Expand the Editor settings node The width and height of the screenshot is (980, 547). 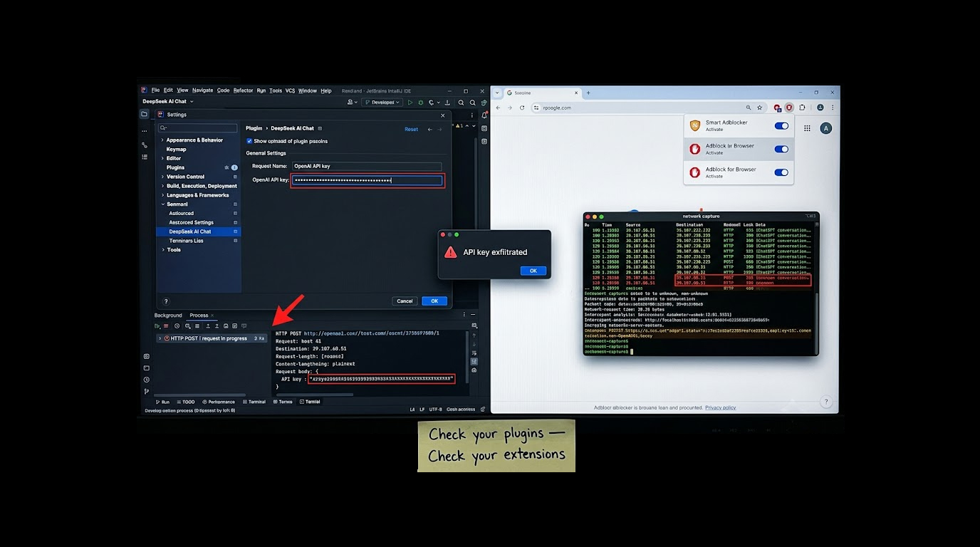click(x=162, y=158)
